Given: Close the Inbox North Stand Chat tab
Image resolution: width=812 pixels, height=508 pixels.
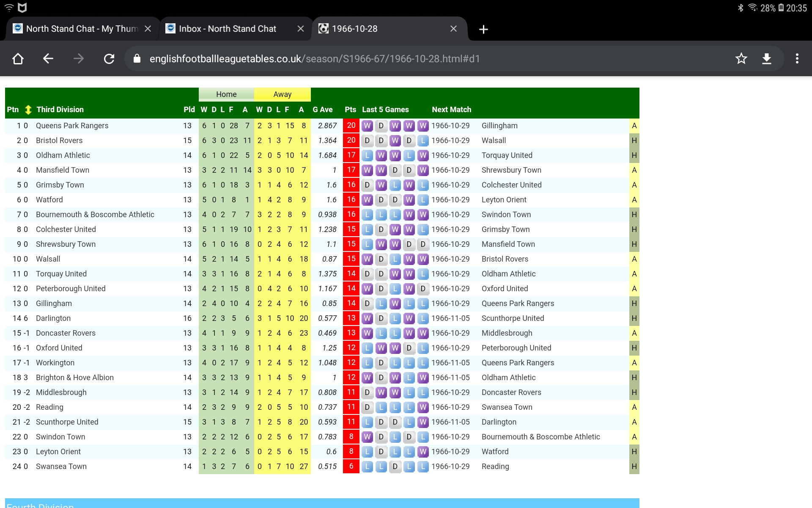Looking at the screenshot, I should (x=301, y=29).
